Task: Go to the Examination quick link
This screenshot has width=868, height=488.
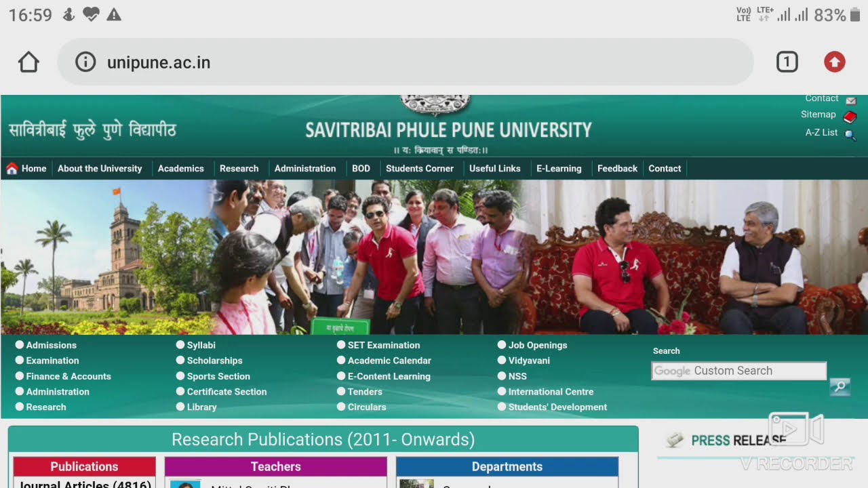Action: [52, 361]
